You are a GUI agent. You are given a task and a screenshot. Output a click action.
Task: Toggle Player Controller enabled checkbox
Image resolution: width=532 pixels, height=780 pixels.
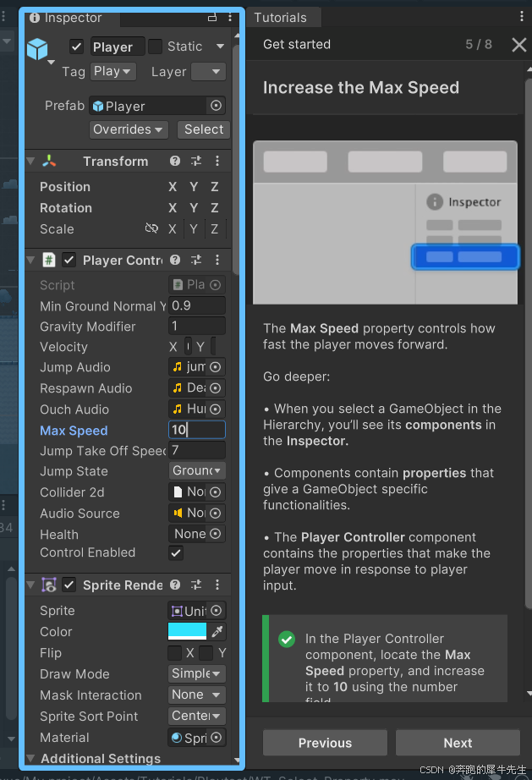click(69, 260)
